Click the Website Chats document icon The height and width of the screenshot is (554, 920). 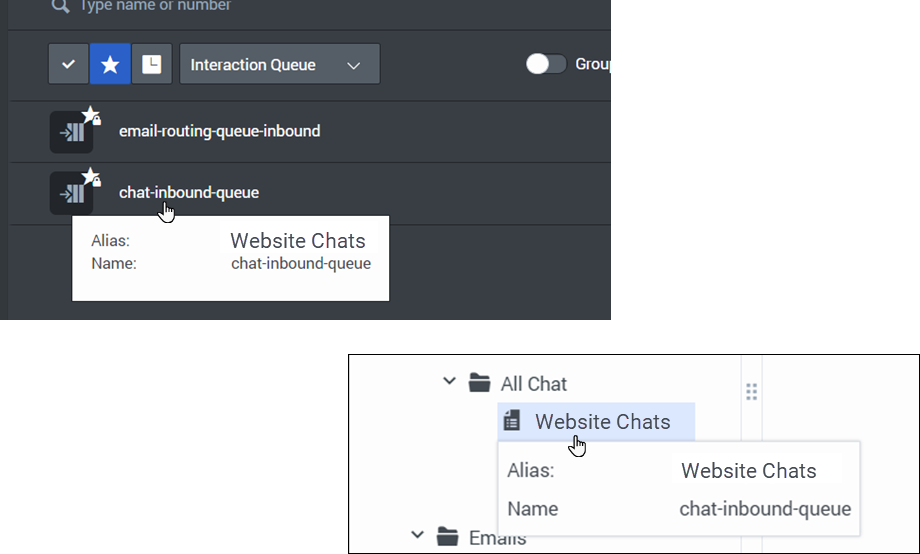pos(512,420)
